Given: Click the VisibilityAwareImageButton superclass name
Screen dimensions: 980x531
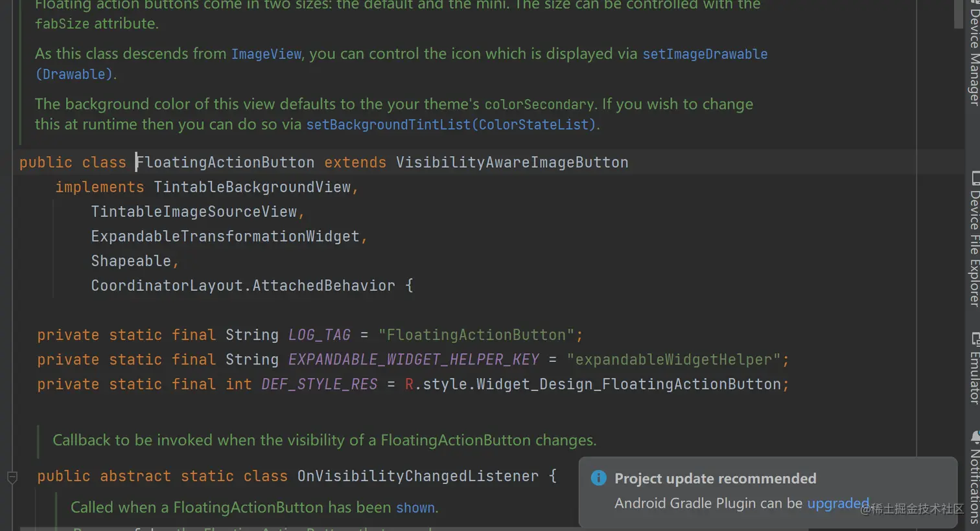Looking at the screenshot, I should coord(512,163).
